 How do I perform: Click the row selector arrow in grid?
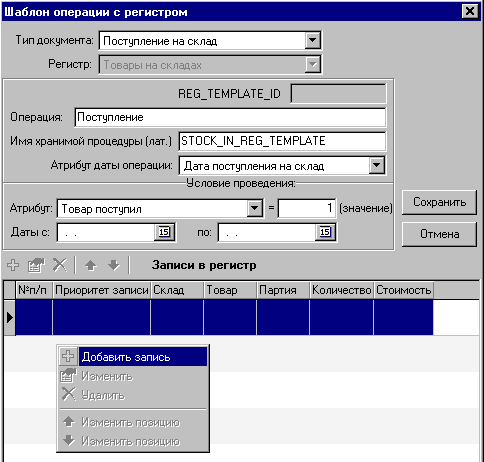pyautogui.click(x=10, y=317)
